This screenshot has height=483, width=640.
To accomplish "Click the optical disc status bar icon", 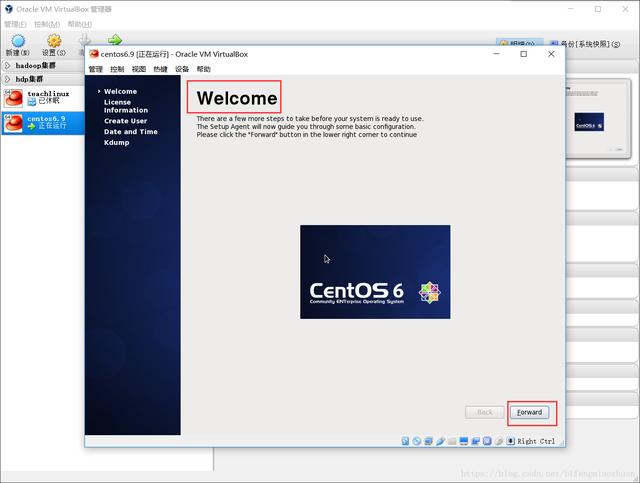I will point(417,441).
